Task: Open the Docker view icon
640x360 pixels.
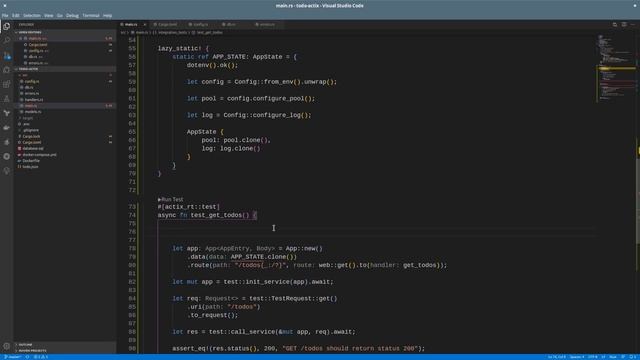Action: (7, 128)
